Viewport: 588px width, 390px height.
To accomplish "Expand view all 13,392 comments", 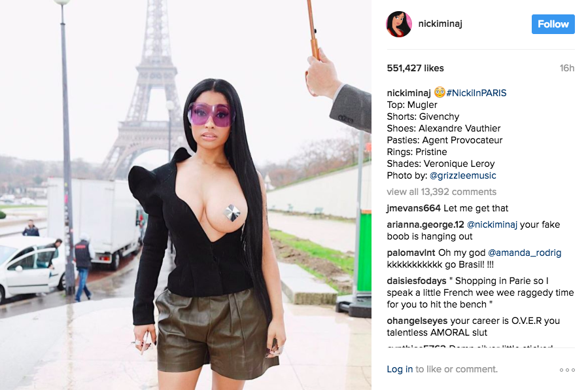I will (x=441, y=192).
